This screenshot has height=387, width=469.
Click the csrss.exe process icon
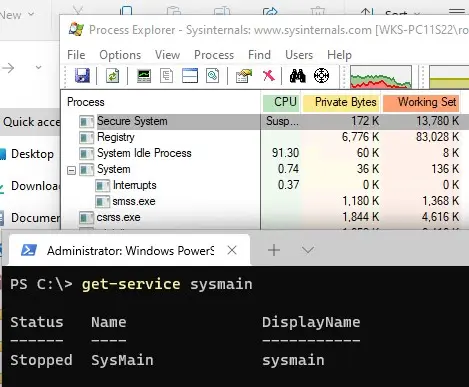[x=86, y=218]
